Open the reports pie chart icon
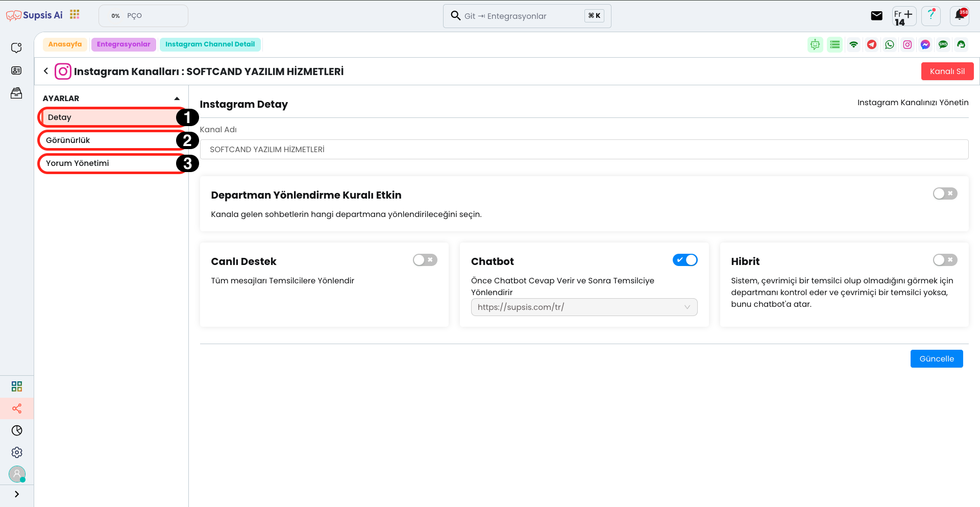Image resolution: width=980 pixels, height=507 pixels. pyautogui.click(x=17, y=430)
